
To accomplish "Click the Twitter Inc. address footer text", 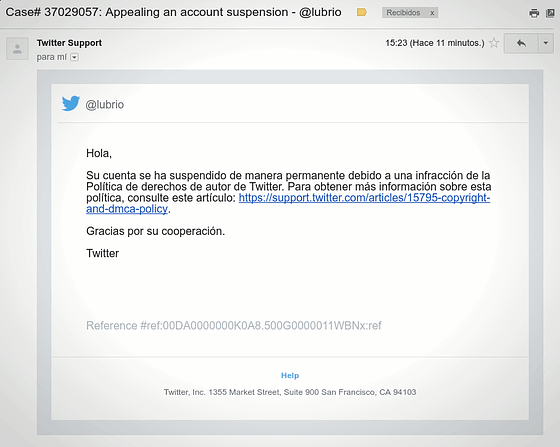I will [x=290, y=392].
